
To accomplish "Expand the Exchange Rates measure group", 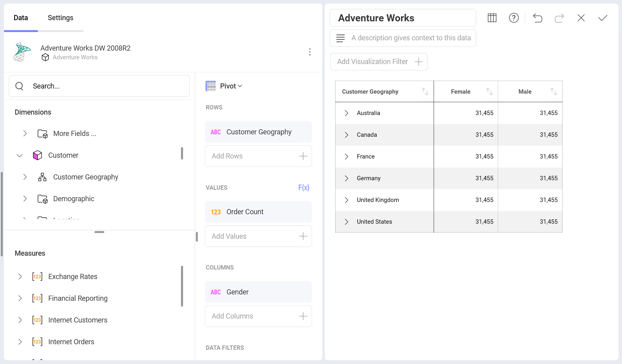I will coord(20,277).
